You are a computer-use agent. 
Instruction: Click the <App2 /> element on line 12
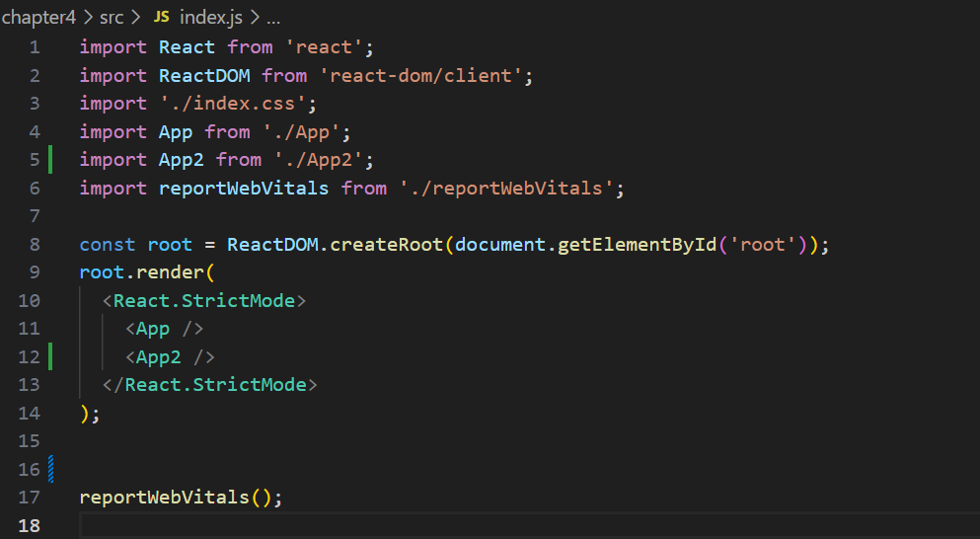pos(170,357)
